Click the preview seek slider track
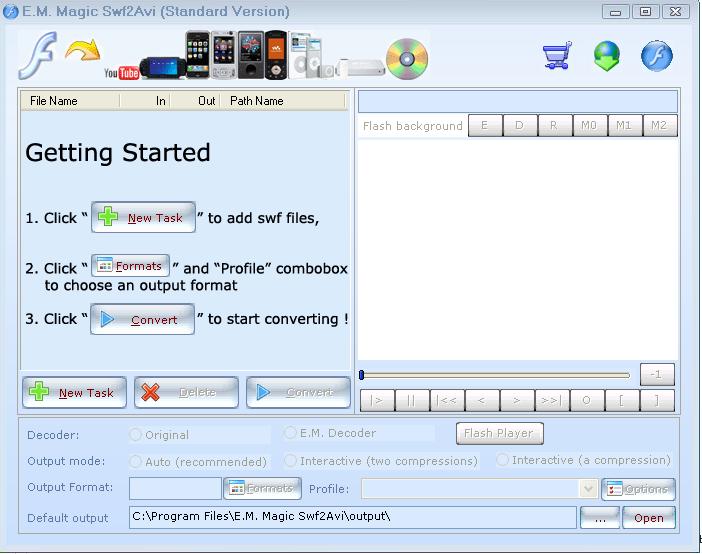 point(495,375)
